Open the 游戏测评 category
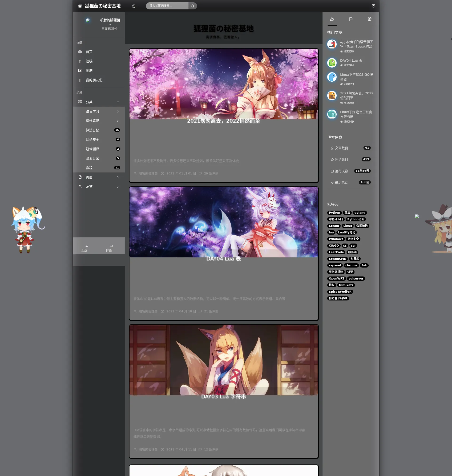Screen dimensions: 452x476 [x=99, y=149]
